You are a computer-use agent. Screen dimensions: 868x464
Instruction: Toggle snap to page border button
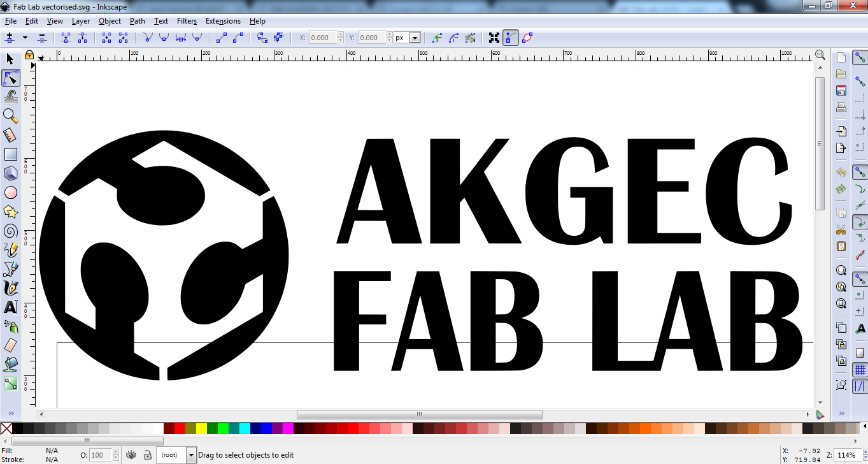pyautogui.click(x=860, y=353)
